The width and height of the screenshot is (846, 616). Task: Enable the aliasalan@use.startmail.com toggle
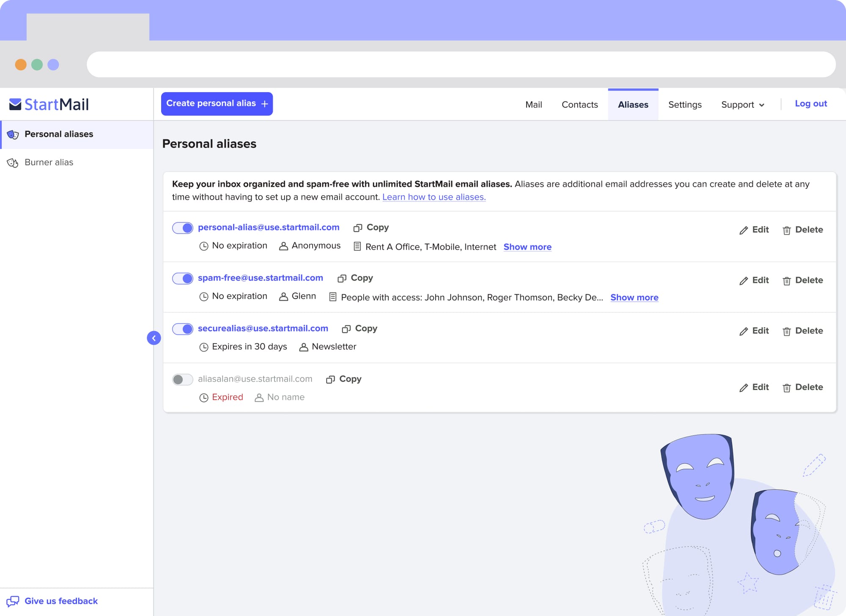183,379
